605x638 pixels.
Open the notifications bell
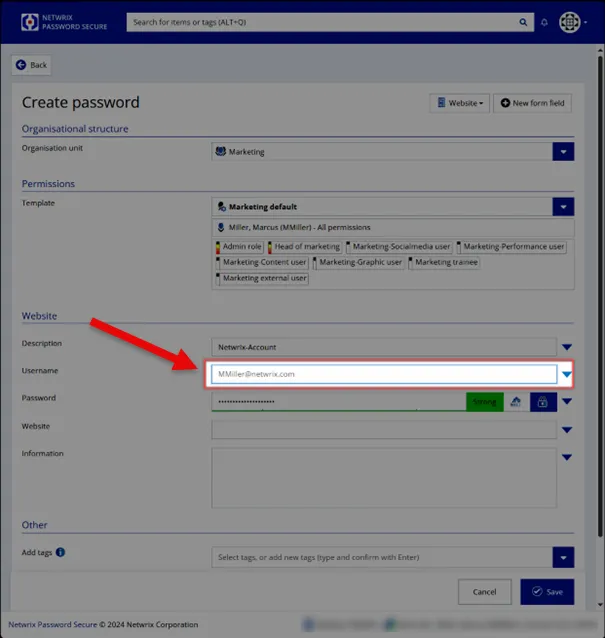click(544, 22)
